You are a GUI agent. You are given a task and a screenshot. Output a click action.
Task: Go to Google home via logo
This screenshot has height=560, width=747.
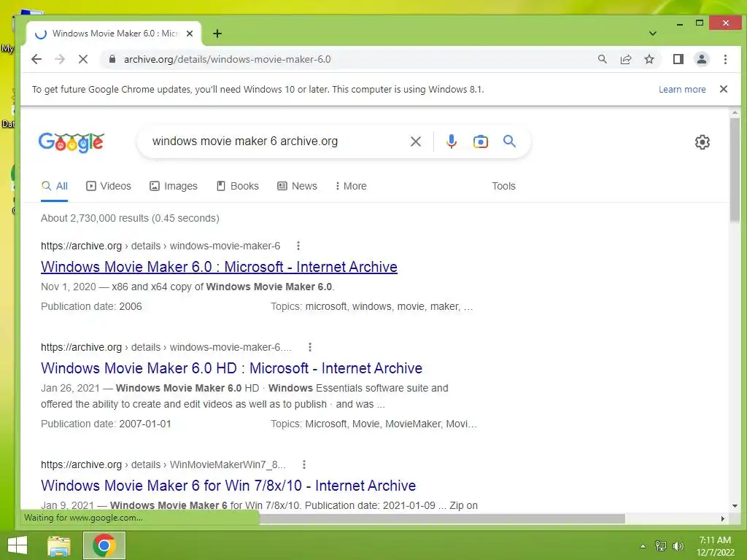71,141
